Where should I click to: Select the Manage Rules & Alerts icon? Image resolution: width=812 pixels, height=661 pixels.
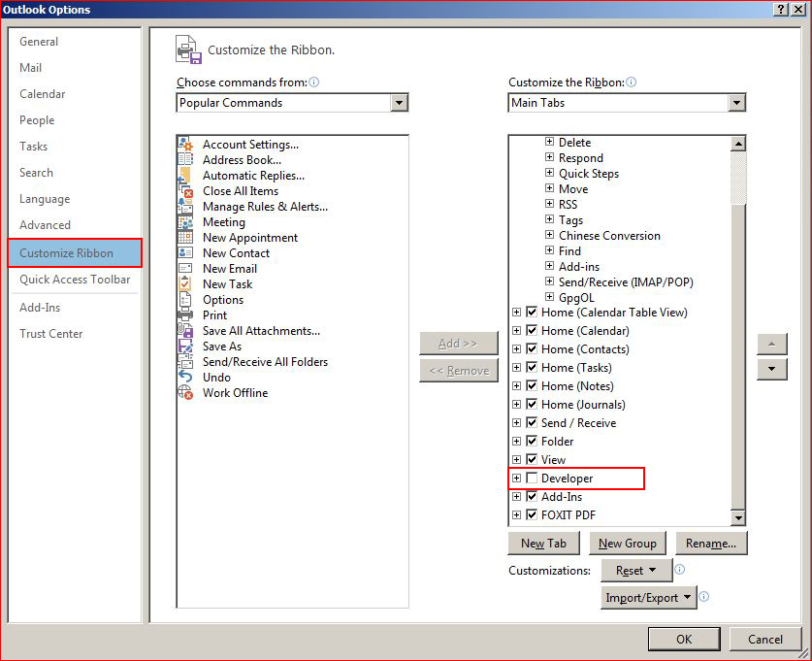(185, 206)
